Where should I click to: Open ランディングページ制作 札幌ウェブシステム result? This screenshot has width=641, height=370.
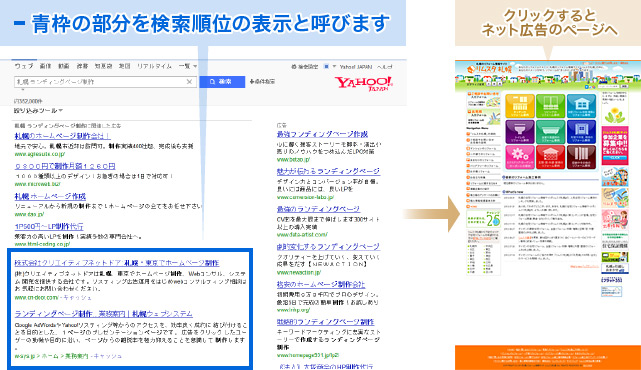[103, 314]
